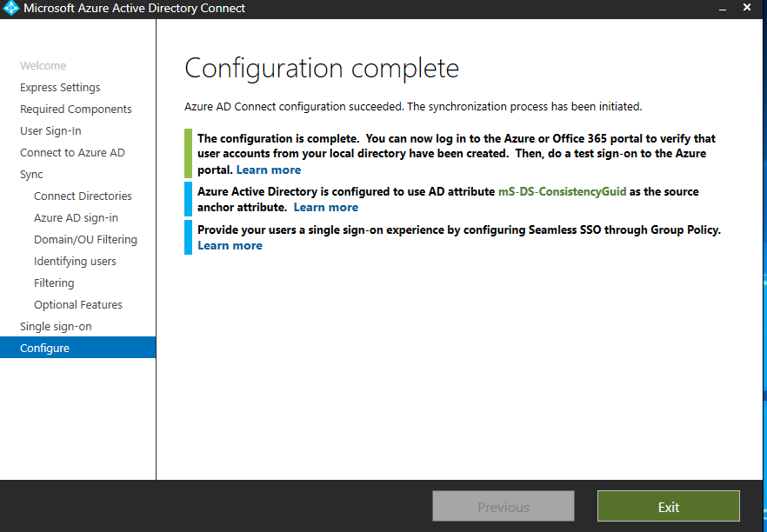Screen dimensions: 767x532
Task: Select the highlighted Configure step
Action: point(77,348)
